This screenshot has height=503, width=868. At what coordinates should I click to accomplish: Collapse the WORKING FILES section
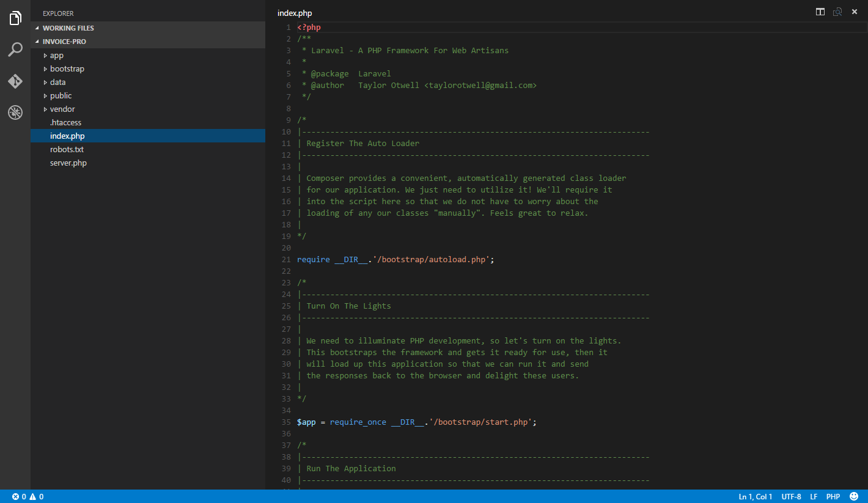click(x=148, y=28)
